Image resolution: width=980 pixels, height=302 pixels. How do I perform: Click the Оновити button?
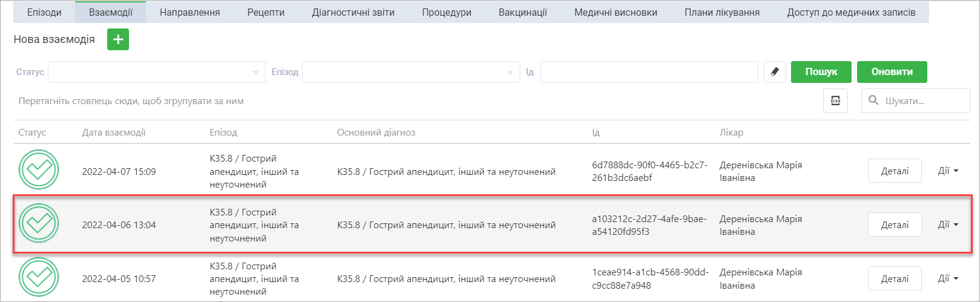[892, 72]
